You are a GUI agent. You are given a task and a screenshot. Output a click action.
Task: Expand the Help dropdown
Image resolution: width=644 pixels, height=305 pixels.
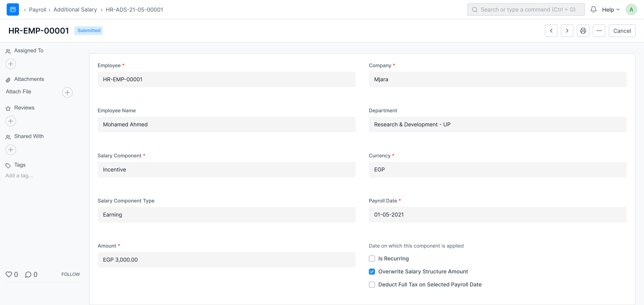click(x=611, y=10)
